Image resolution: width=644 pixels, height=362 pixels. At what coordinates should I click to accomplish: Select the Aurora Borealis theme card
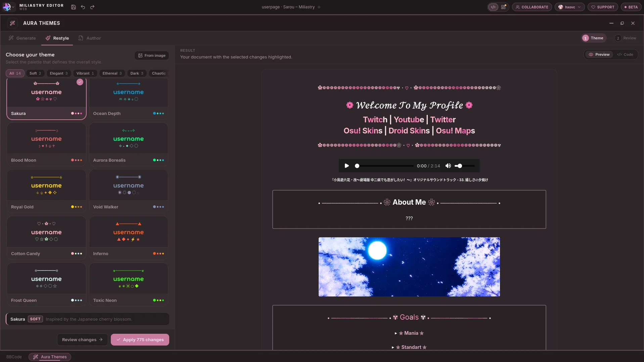(129, 144)
